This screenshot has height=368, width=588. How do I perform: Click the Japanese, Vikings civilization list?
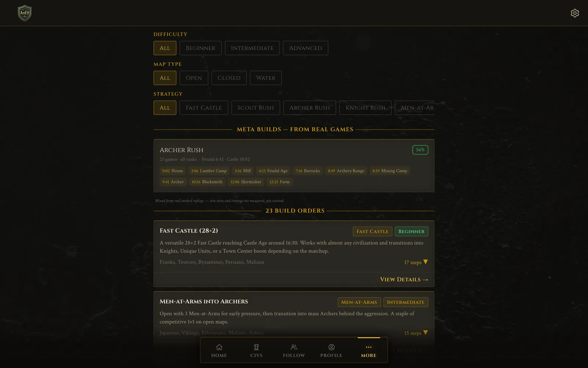pyautogui.click(x=211, y=333)
